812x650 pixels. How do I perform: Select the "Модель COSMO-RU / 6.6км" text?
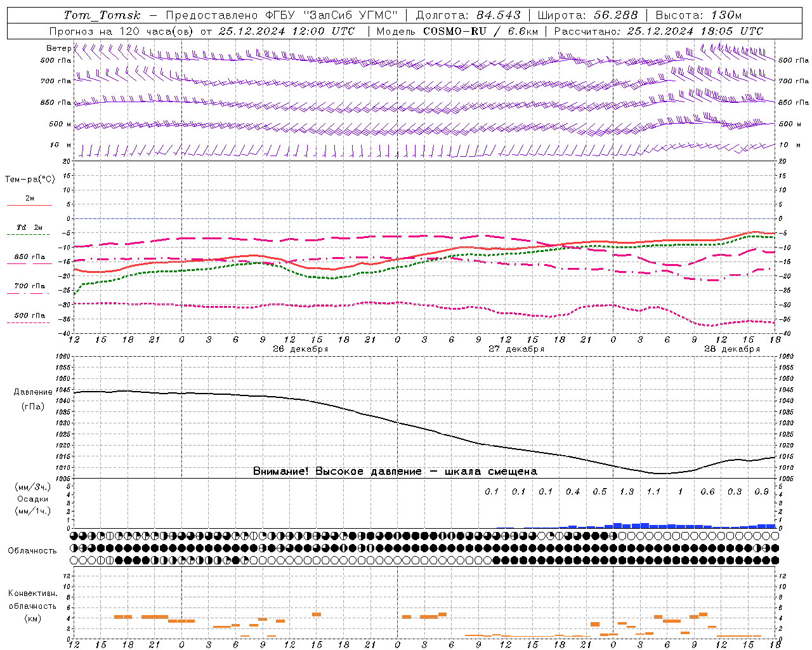coord(457,31)
